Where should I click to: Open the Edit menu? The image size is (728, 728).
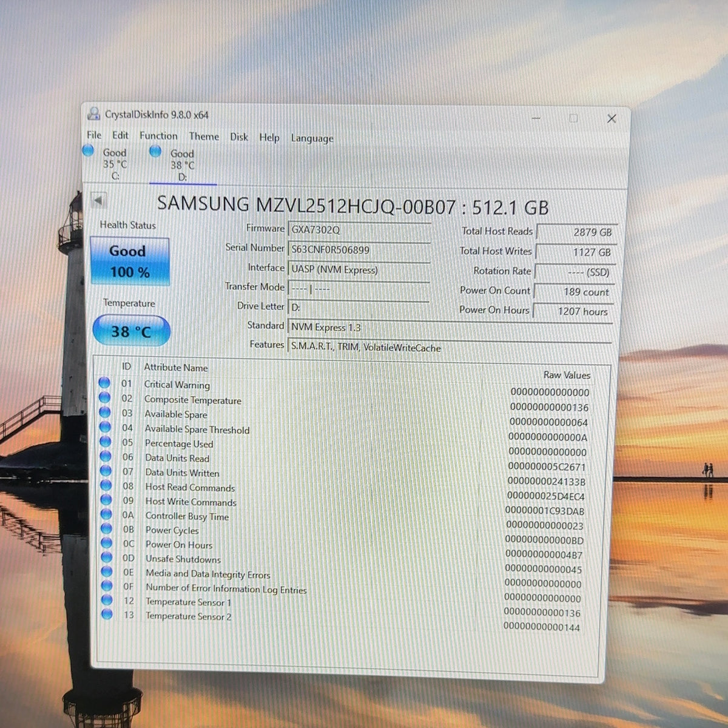click(120, 135)
